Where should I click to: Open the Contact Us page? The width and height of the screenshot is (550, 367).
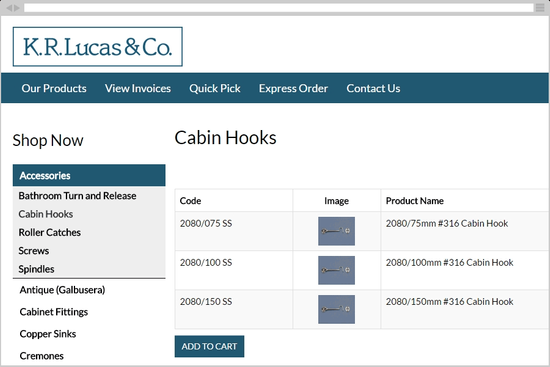[373, 88]
